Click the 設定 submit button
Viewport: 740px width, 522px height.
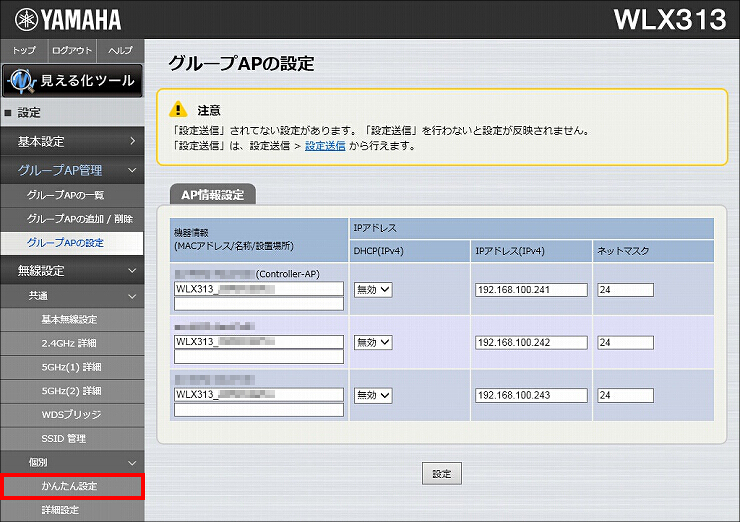tap(442, 473)
